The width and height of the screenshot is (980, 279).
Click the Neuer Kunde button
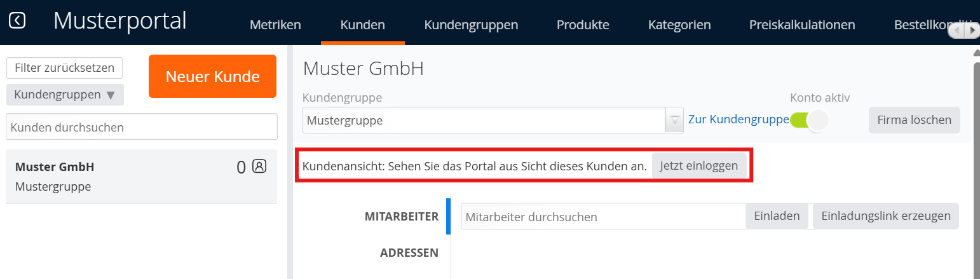pyautogui.click(x=212, y=76)
